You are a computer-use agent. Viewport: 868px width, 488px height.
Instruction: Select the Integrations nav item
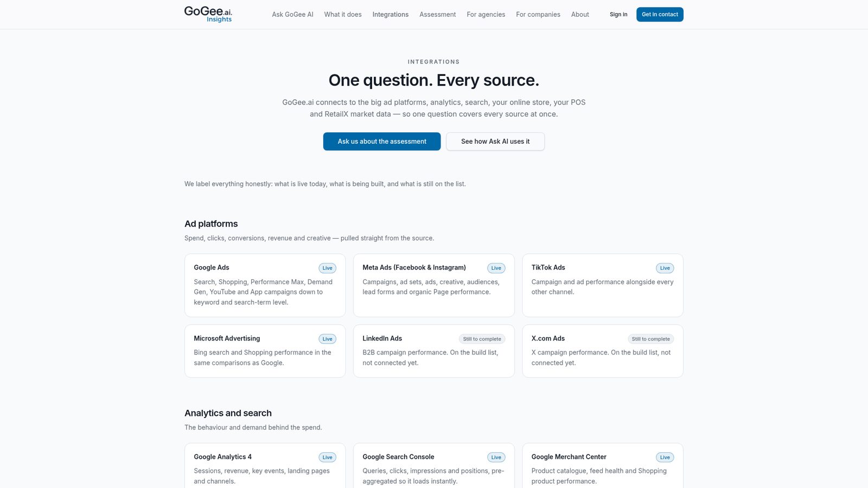391,15
